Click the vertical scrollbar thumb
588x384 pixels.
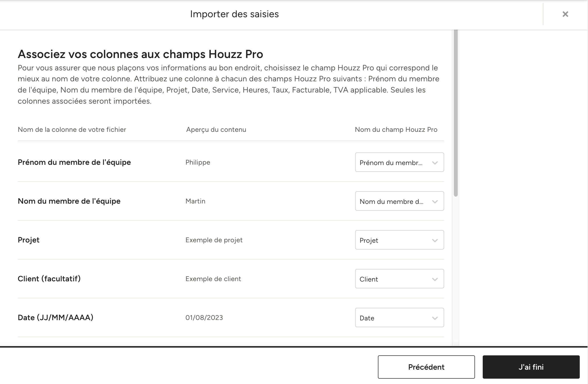[x=456, y=113]
